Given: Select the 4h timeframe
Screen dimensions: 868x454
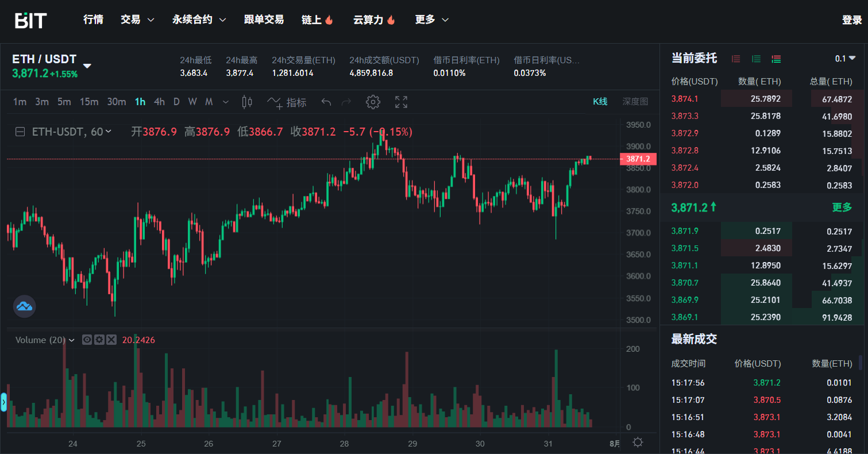Looking at the screenshot, I should [159, 102].
